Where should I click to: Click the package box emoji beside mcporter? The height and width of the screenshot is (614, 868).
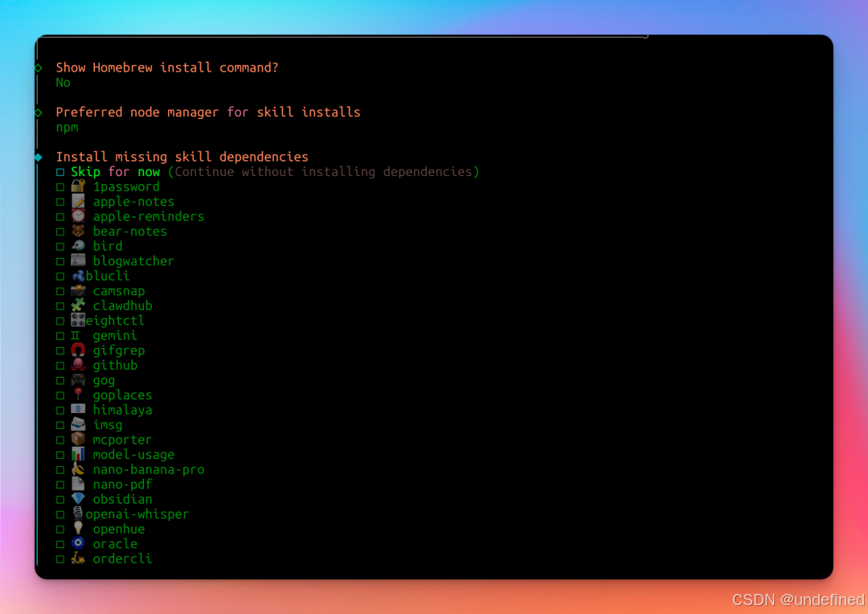point(78,440)
